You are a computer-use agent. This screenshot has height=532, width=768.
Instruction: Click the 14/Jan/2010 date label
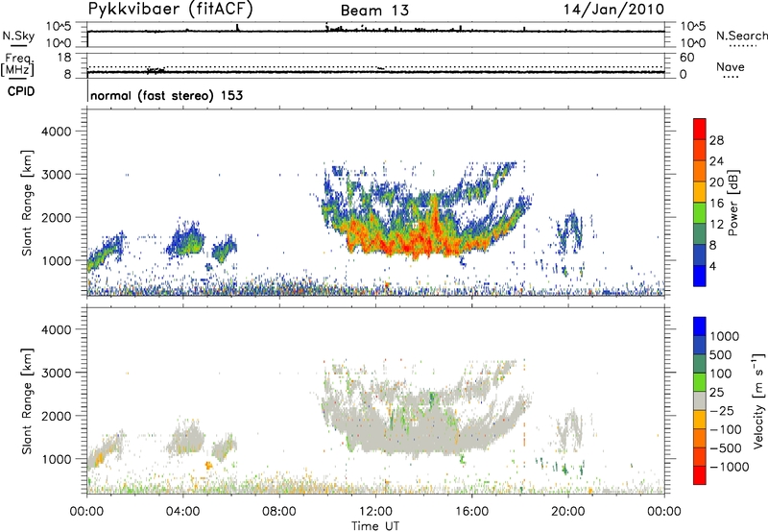[x=613, y=9]
